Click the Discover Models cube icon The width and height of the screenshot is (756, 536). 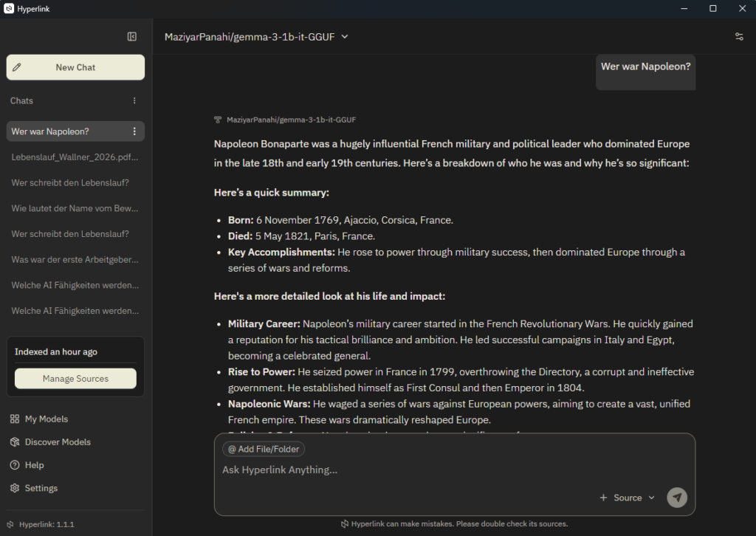[x=15, y=442]
